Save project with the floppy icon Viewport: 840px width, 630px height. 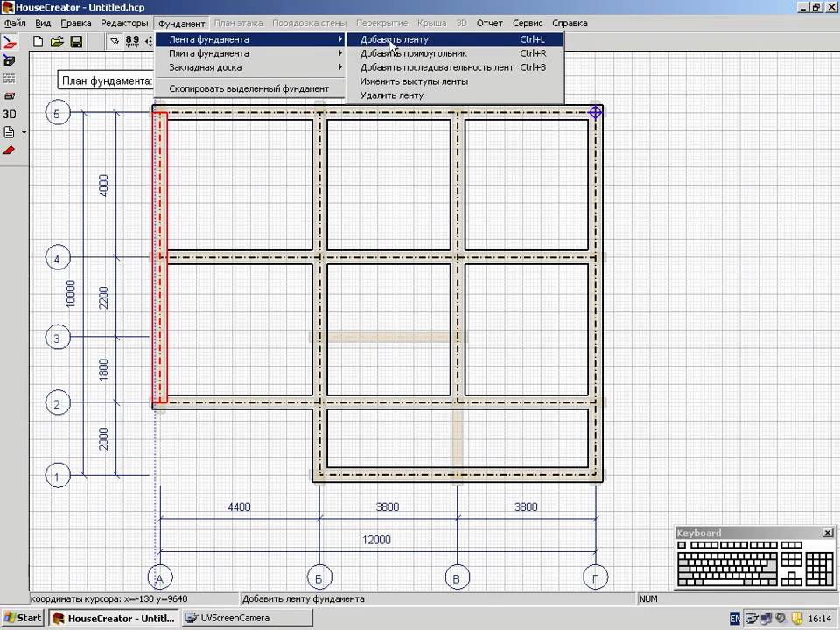point(77,41)
